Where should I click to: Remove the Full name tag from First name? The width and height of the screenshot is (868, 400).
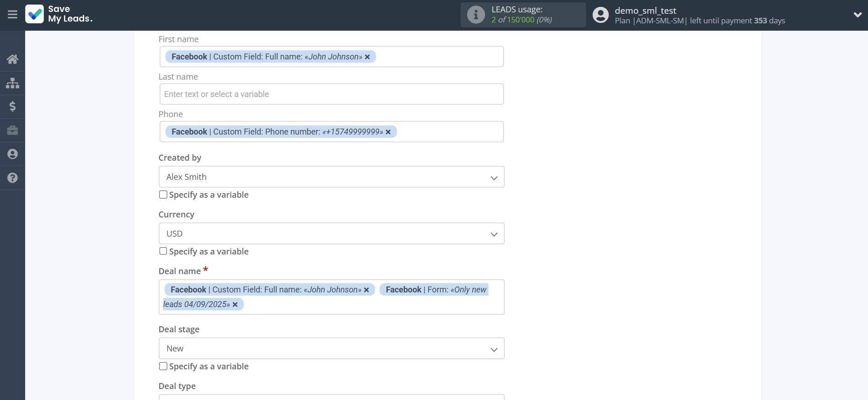pos(367,57)
